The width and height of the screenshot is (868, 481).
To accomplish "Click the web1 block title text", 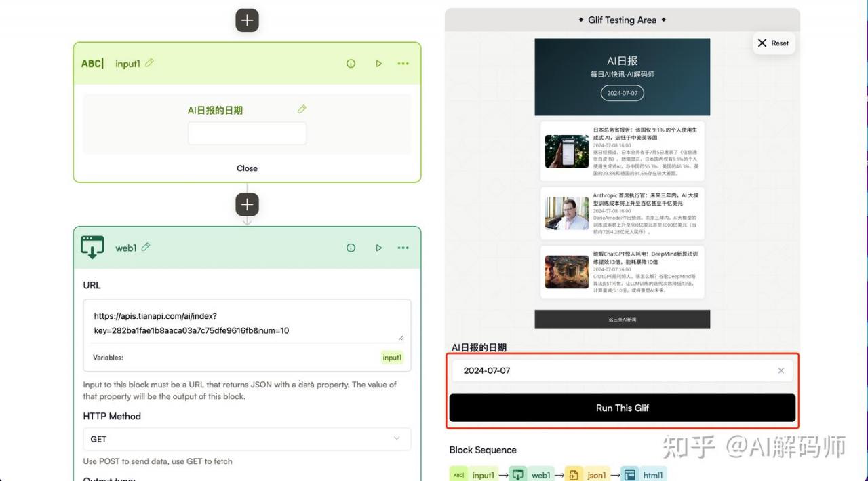I will point(125,248).
